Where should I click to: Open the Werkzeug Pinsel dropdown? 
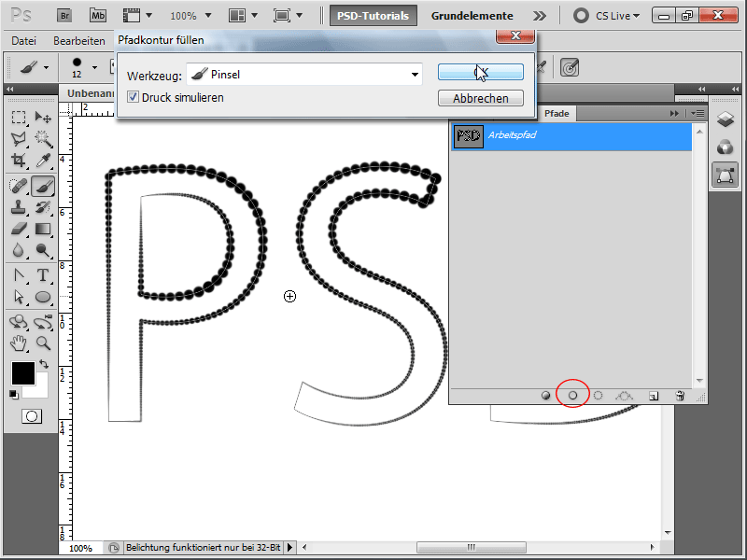click(304, 75)
